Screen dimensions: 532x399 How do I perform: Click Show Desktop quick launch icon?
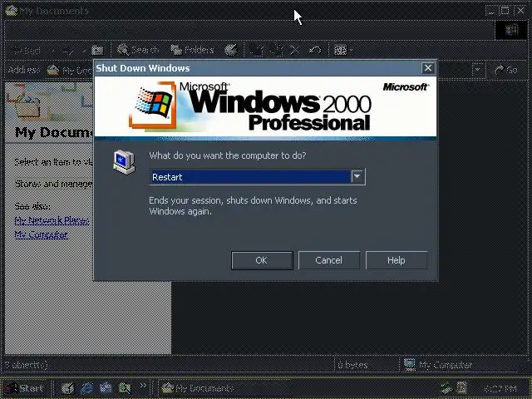tap(67, 388)
